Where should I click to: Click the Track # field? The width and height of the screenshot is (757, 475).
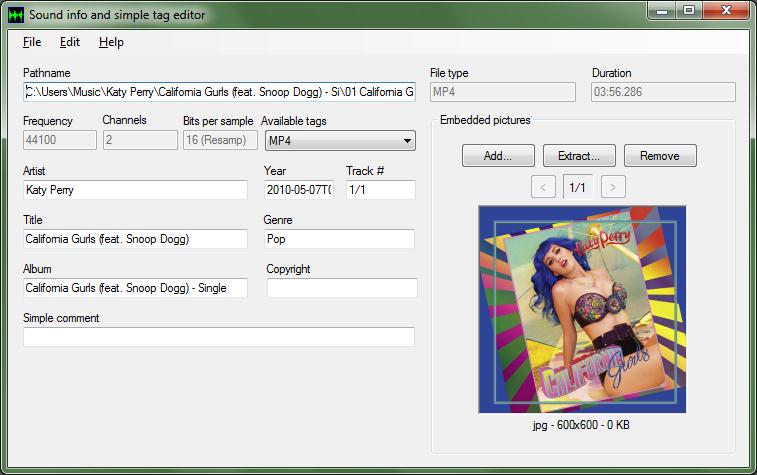[x=380, y=190]
